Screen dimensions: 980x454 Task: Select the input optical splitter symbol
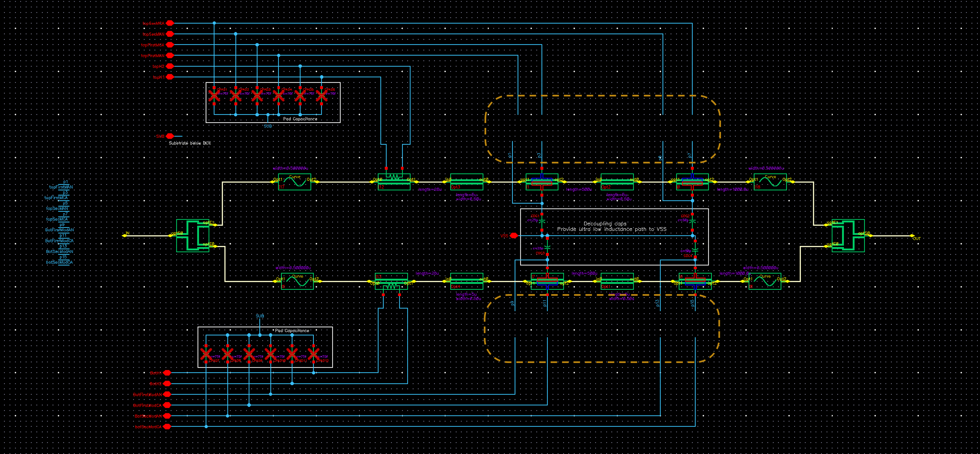click(x=193, y=236)
